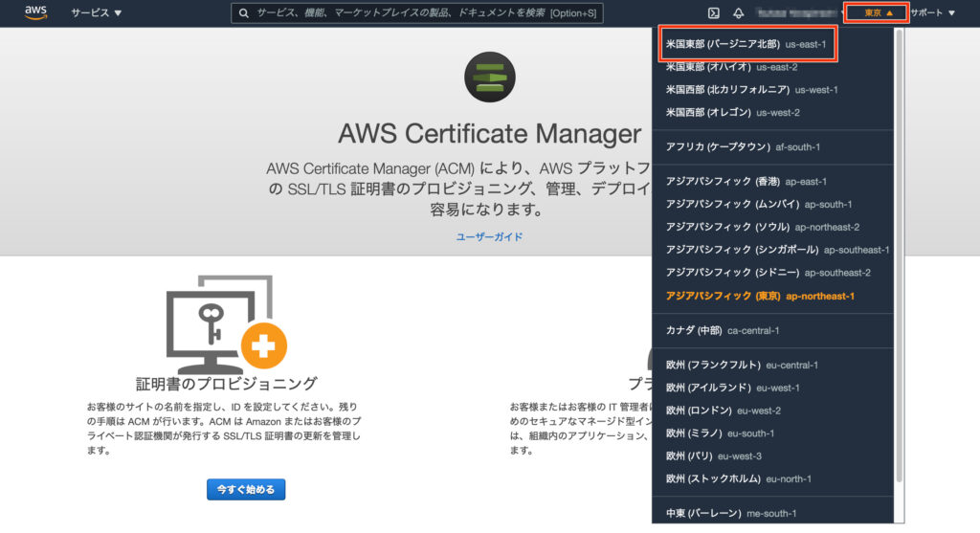
Task: Pick 中東 (バーレーン) me-south-1
Action: click(730, 514)
